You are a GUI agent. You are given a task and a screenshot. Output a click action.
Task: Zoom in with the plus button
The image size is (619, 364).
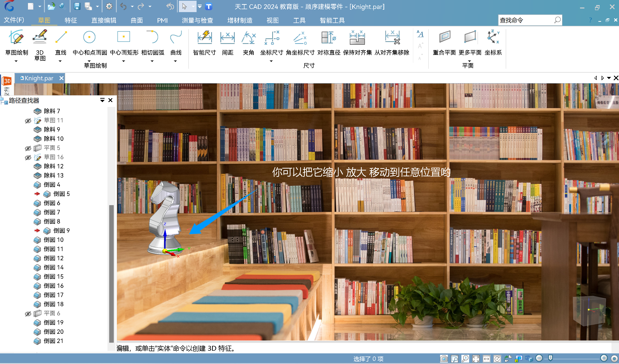click(x=604, y=358)
